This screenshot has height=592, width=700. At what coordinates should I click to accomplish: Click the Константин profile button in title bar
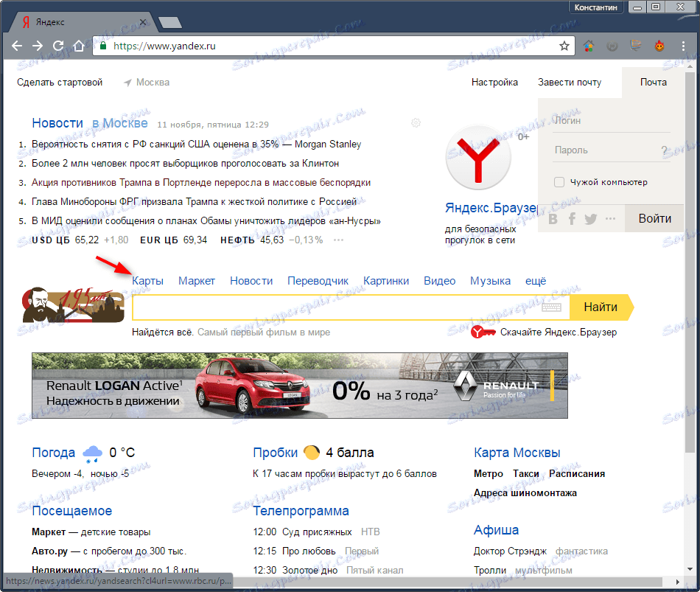pos(595,7)
